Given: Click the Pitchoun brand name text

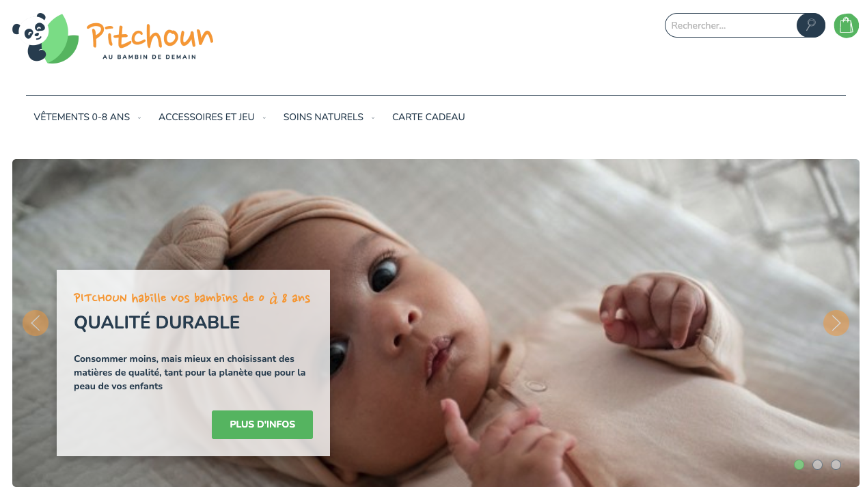Looking at the screenshot, I should coord(150,35).
